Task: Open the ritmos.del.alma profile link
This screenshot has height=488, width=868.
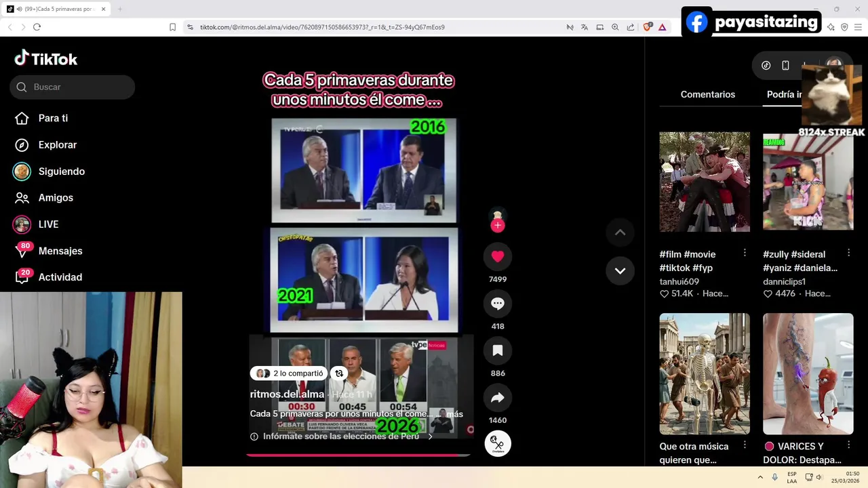Action: point(287,394)
